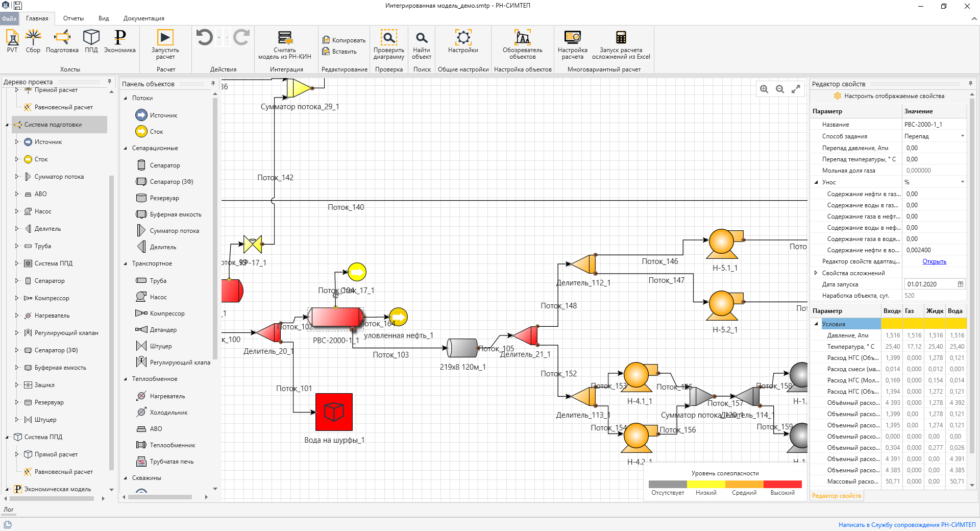The height and width of the screenshot is (531, 980).
Task: Open Способ задания dropdown
Action: [963, 136]
